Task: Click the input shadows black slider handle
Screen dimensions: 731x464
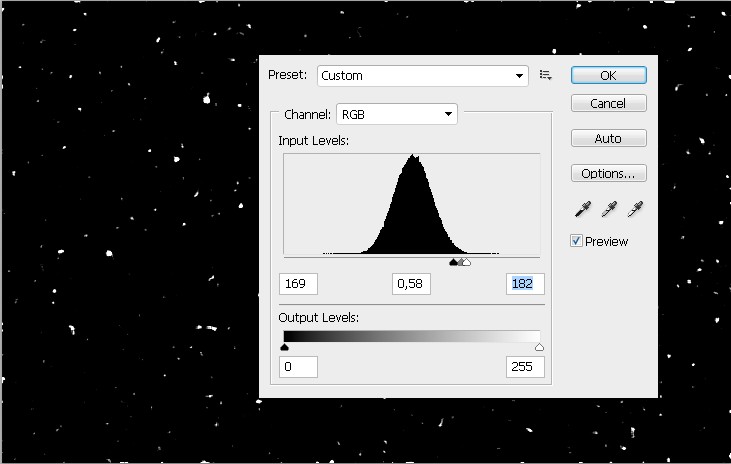Action: pyautogui.click(x=453, y=263)
